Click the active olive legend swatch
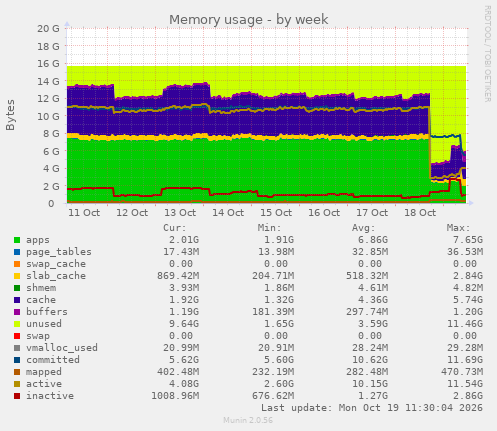The image size is (497, 431). coord(17,384)
